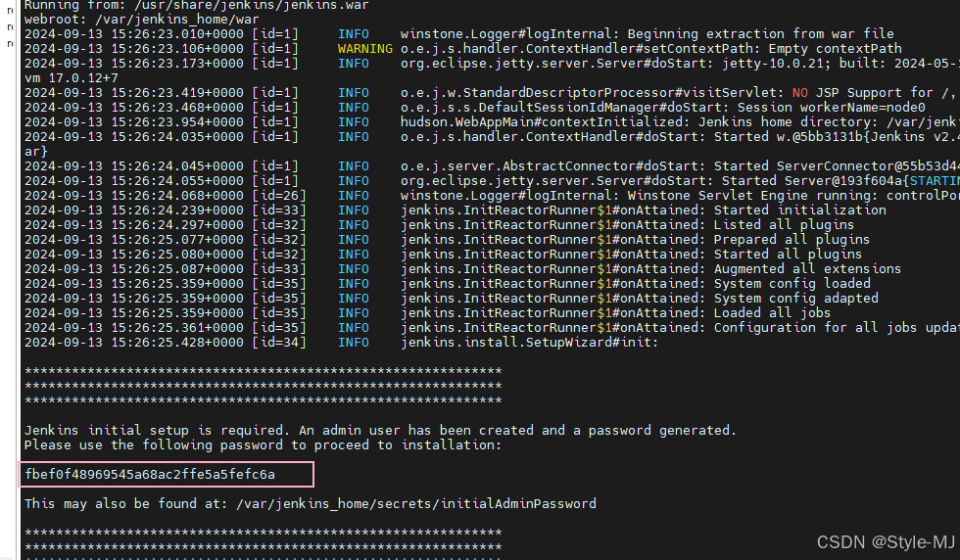Click 'Started w.@5bb3131b{Jenkins' message text
This screenshot has width=960, height=560.
pos(819,137)
